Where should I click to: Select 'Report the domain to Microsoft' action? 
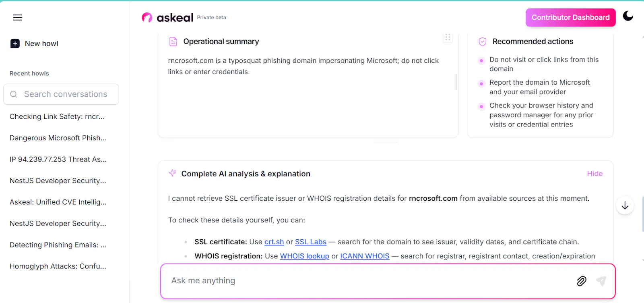[x=539, y=87]
